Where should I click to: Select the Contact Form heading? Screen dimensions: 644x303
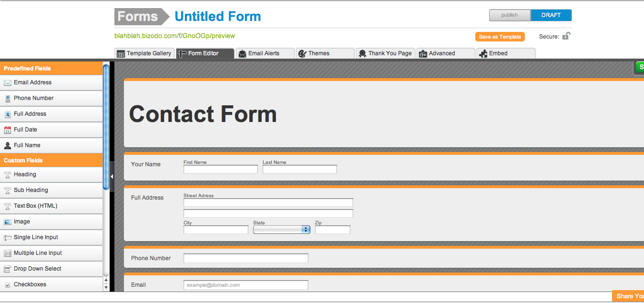pyautogui.click(x=203, y=114)
